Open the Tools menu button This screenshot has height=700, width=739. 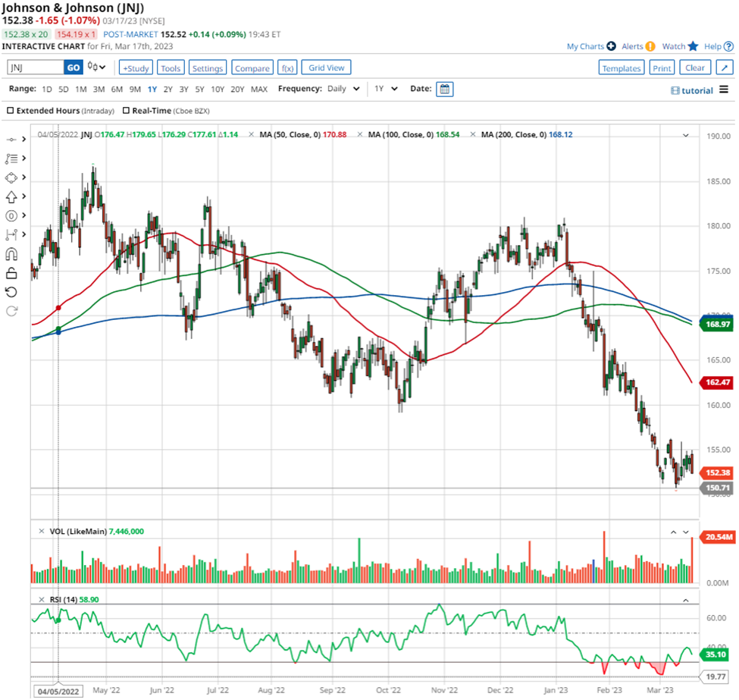point(170,67)
